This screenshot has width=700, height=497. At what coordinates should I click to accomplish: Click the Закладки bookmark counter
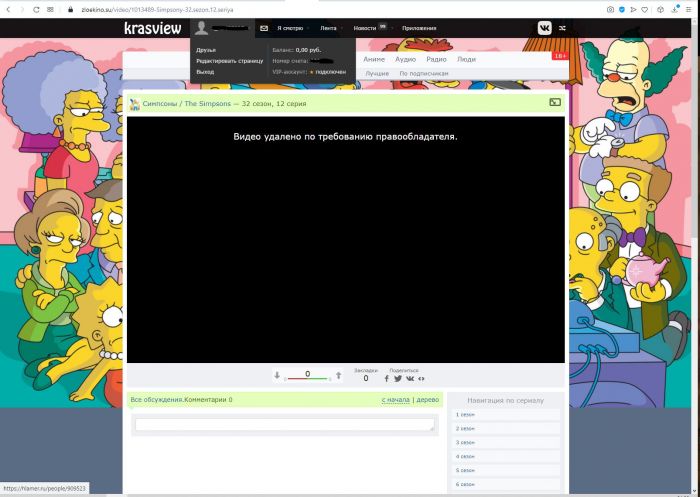[366, 375]
